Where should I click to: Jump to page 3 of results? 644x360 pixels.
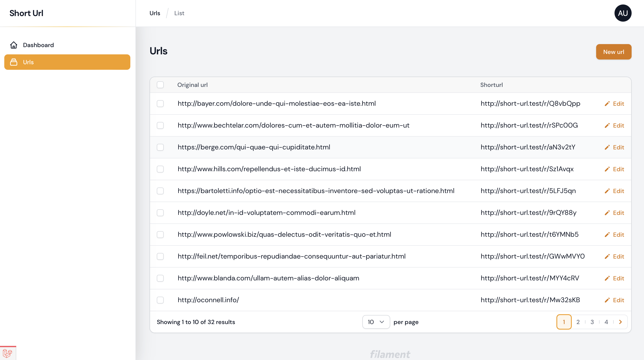[592, 322]
